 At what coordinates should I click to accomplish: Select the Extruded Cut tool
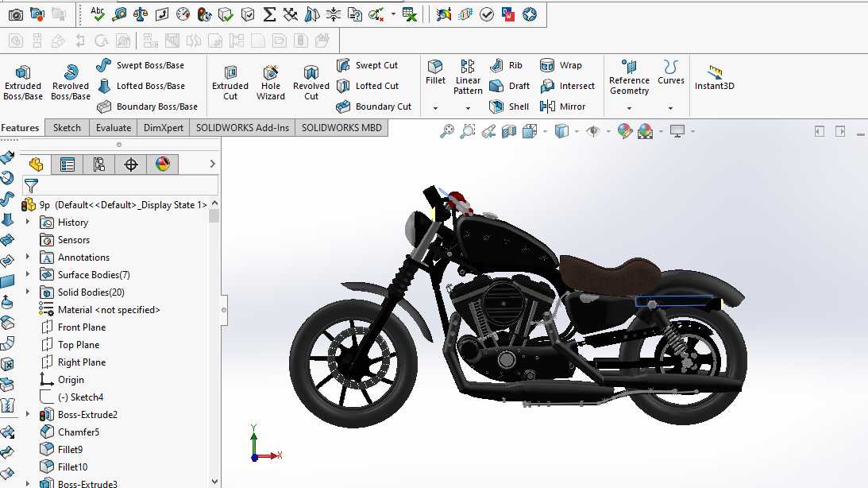[x=230, y=82]
